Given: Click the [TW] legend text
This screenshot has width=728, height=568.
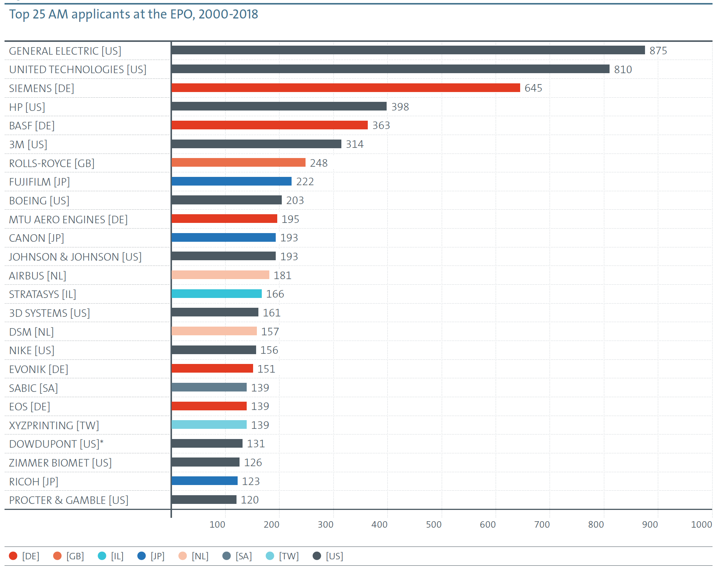Looking at the screenshot, I should 289,556.
